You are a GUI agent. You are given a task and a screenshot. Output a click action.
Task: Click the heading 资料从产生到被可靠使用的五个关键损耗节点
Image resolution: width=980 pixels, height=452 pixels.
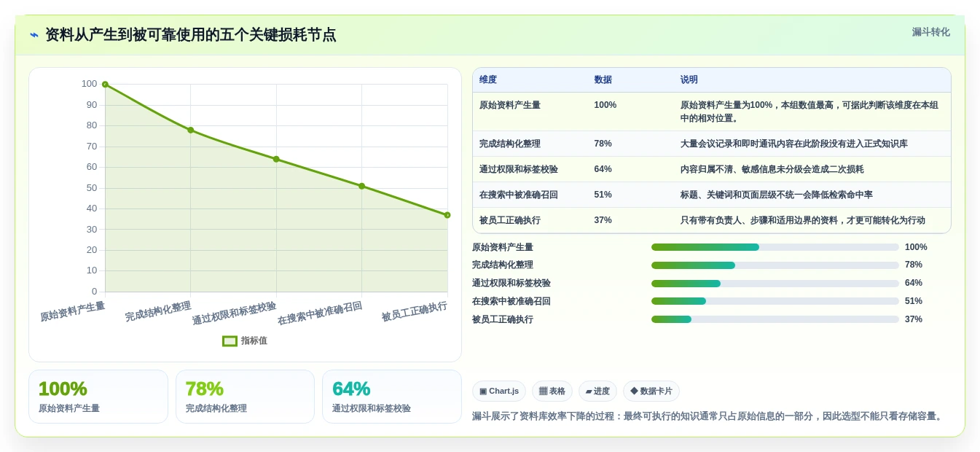tap(191, 35)
